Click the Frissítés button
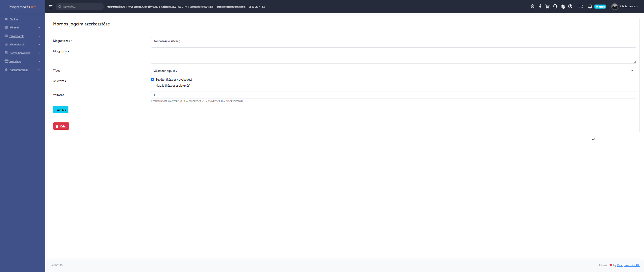 [61, 110]
